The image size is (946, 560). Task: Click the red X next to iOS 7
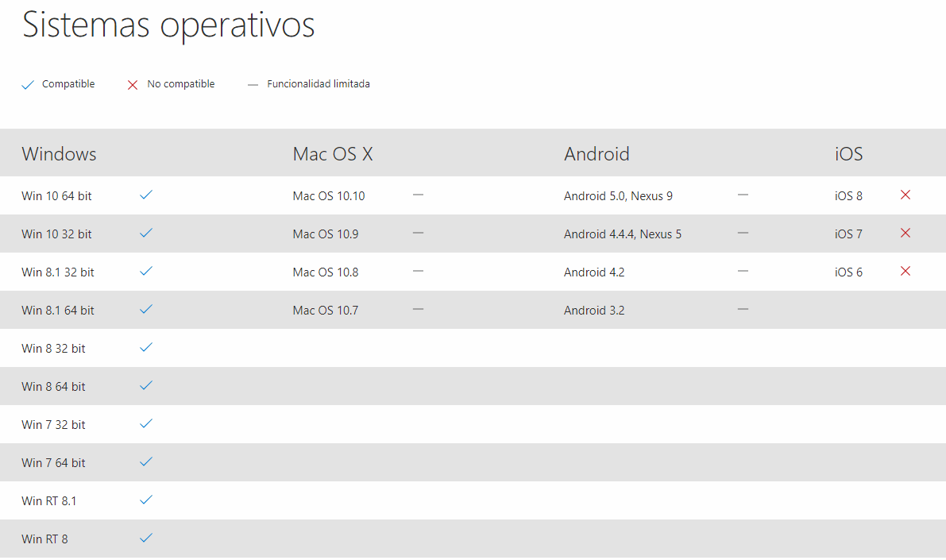905,233
